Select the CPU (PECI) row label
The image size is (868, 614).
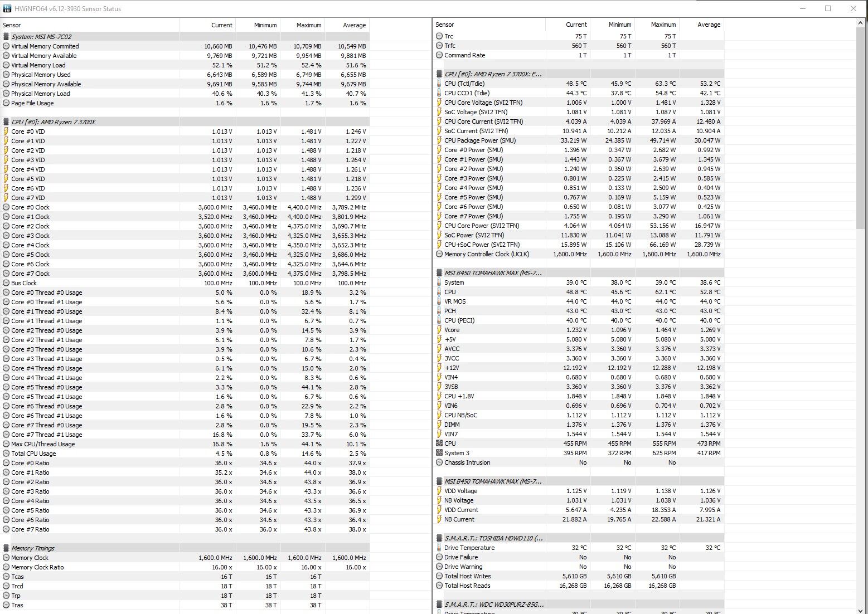459,320
